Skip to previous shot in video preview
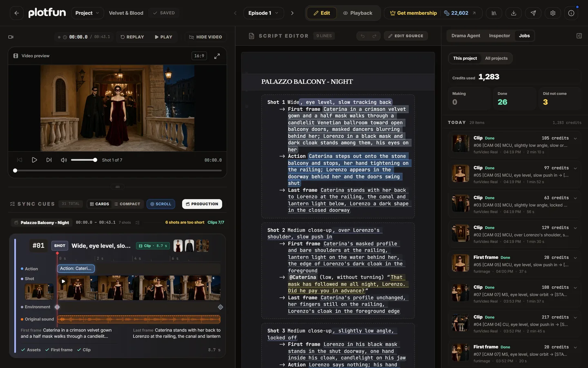 point(20,160)
